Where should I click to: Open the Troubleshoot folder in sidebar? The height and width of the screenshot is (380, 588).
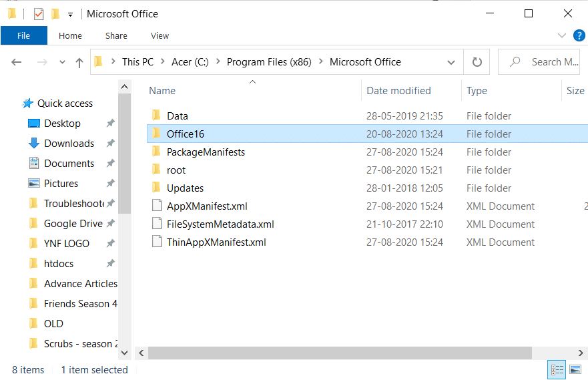click(x=74, y=203)
